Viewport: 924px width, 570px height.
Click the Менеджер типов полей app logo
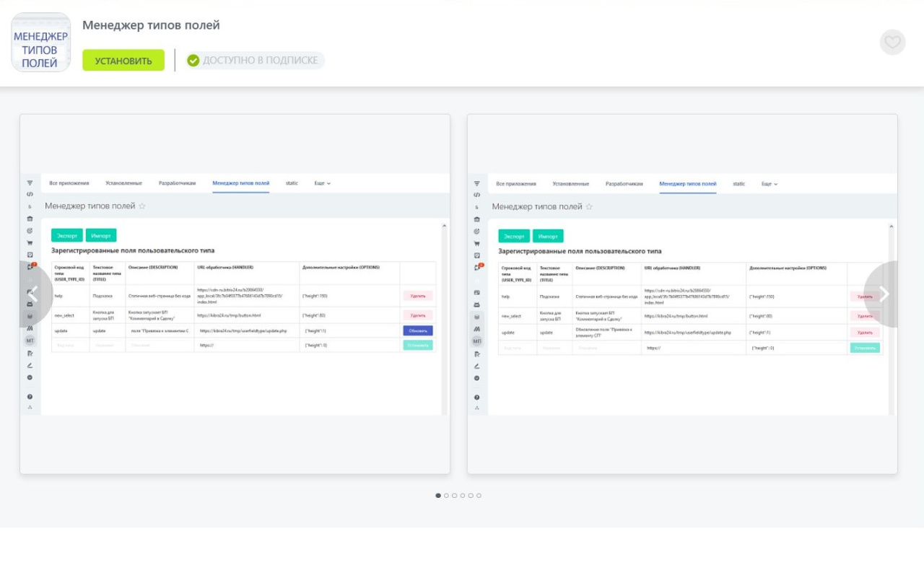pyautogui.click(x=41, y=42)
